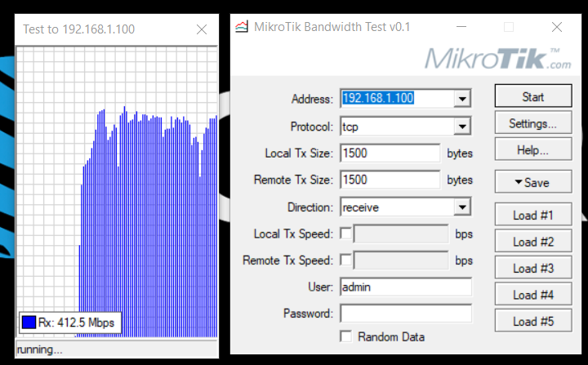Close the MikroTik Bandwidth Test window

point(557,27)
